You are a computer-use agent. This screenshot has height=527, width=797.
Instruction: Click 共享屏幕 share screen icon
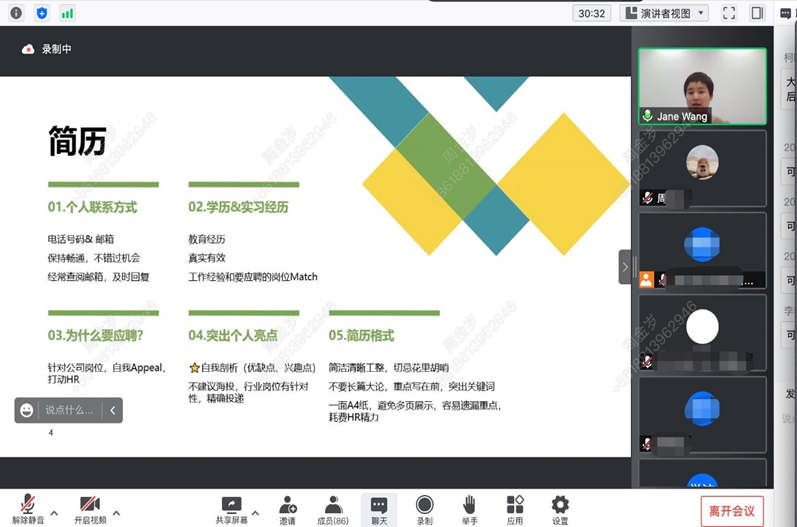(231, 504)
